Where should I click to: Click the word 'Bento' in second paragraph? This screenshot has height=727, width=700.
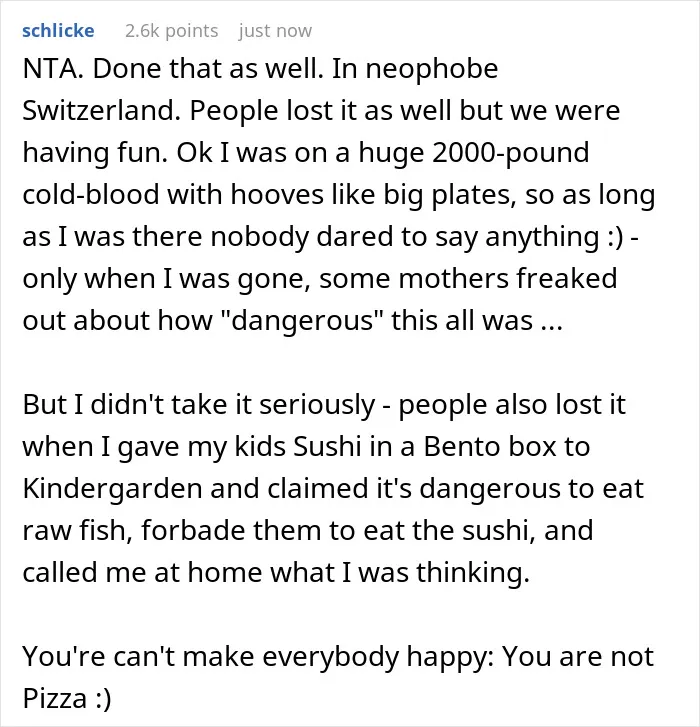462,446
